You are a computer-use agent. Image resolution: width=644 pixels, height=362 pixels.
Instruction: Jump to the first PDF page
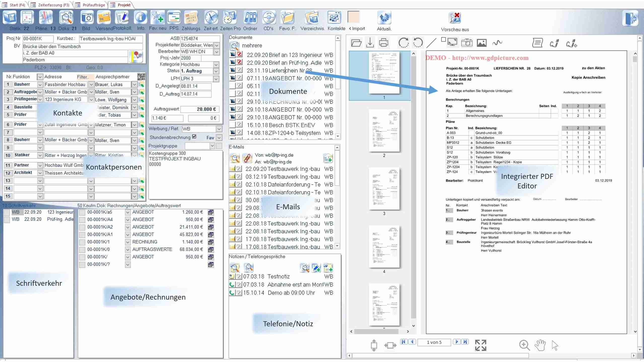(404, 342)
